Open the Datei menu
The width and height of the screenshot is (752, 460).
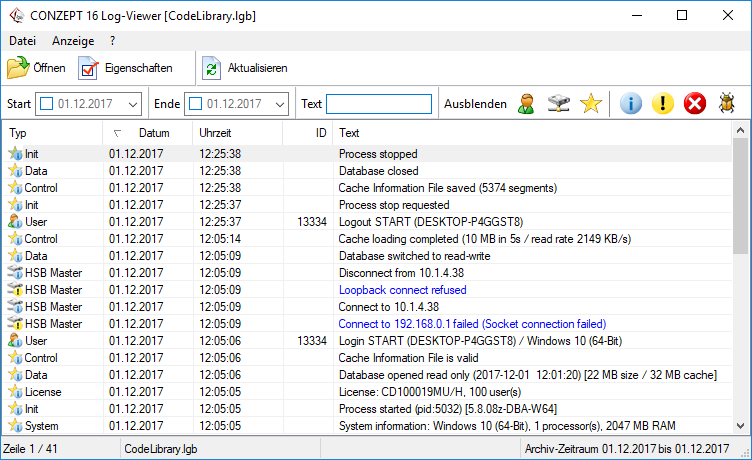pyautogui.click(x=22, y=41)
